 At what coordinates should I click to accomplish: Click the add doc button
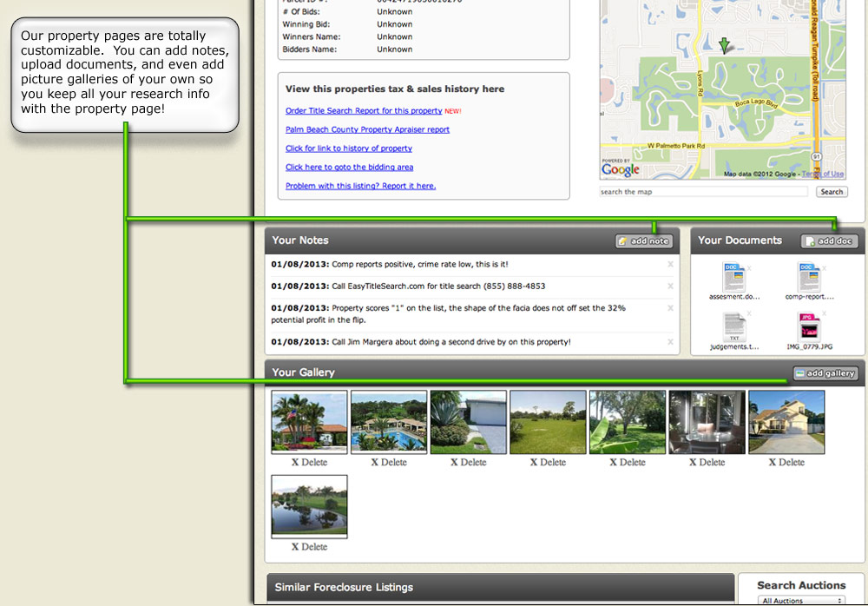(829, 241)
